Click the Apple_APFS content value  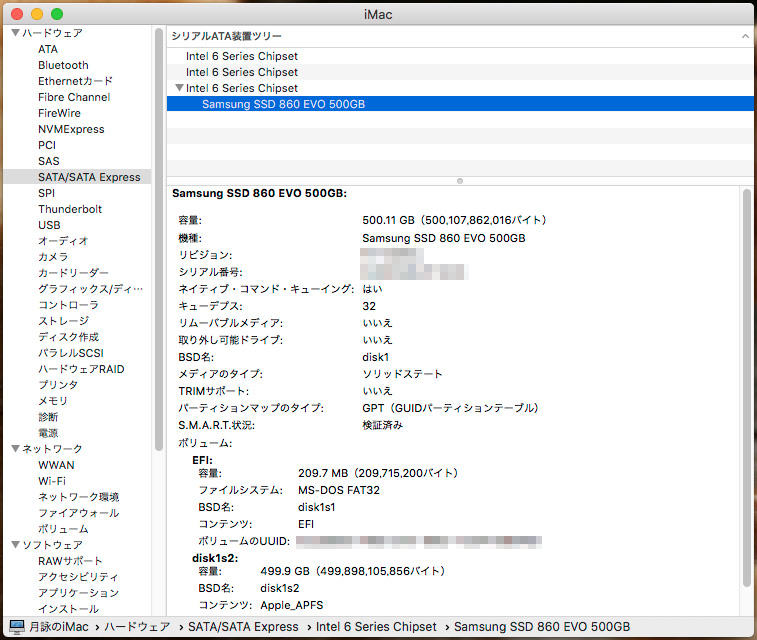pyautogui.click(x=292, y=605)
